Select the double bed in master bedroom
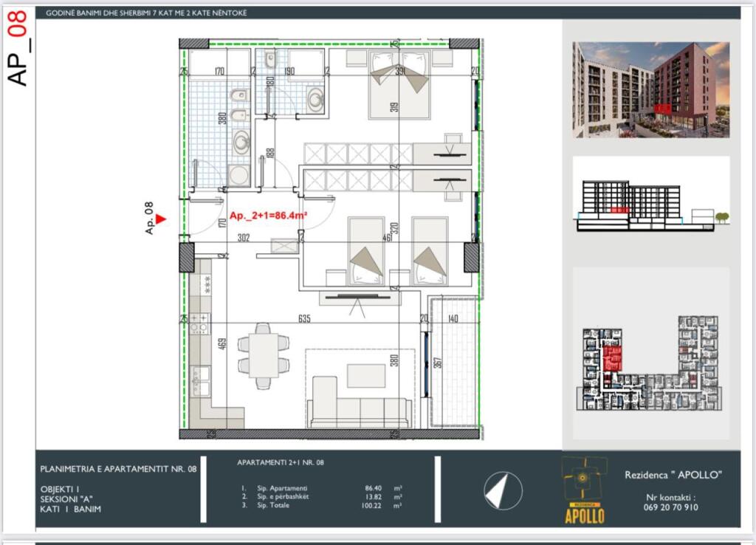Viewport: 756px width, 545px height. 399,84
